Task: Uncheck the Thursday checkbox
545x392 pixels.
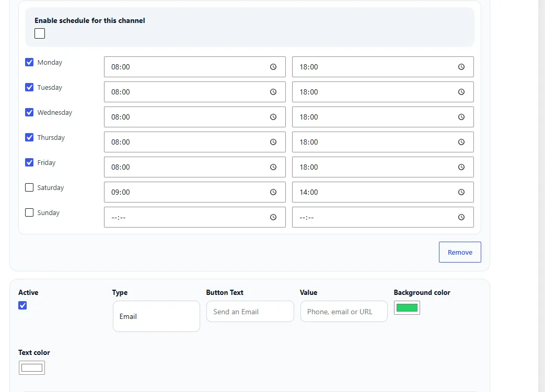Action: [x=29, y=137]
